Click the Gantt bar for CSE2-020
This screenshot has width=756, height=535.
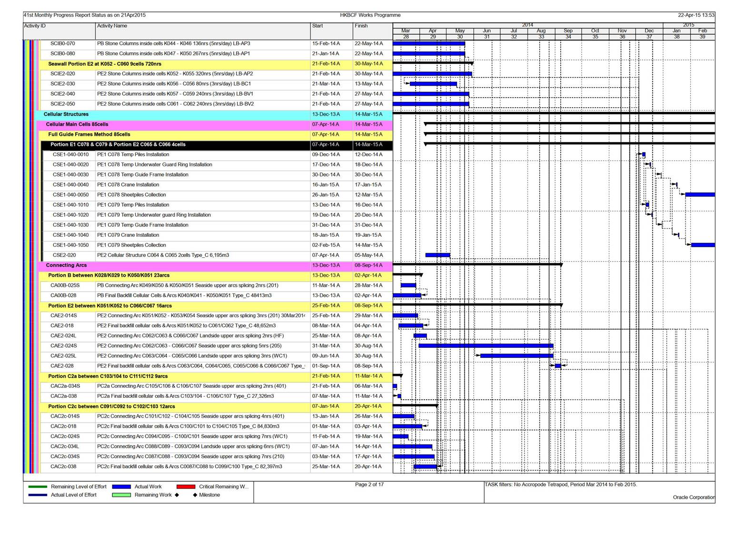[438, 255]
